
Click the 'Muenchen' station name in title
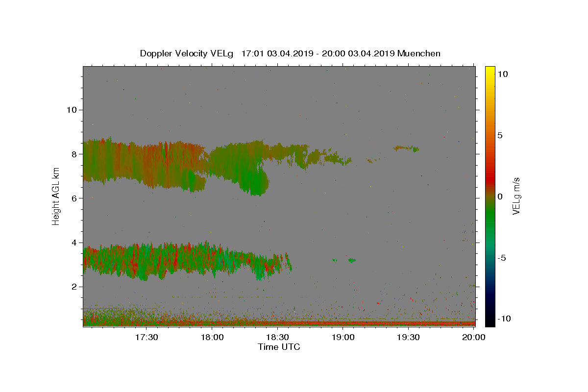tap(419, 53)
